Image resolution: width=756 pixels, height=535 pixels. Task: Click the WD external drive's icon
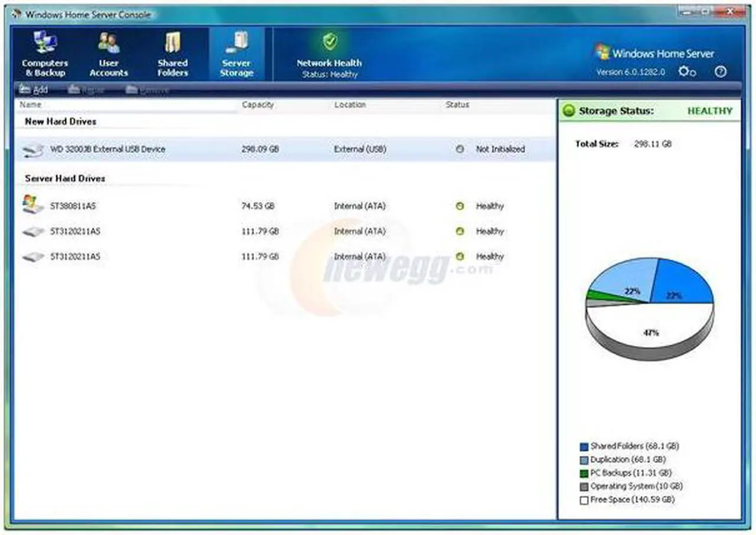tap(32, 149)
